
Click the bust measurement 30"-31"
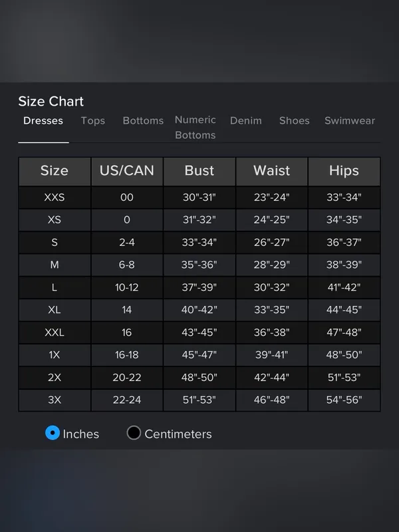[x=199, y=198]
